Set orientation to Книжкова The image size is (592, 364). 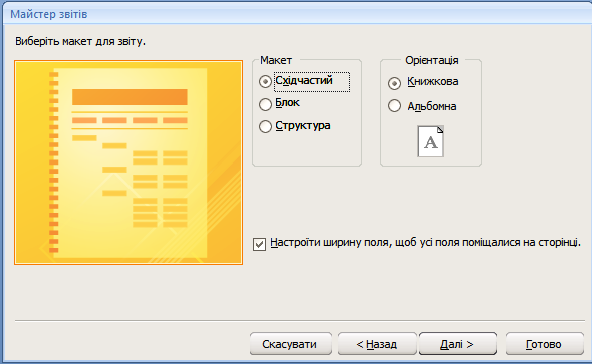(x=395, y=83)
